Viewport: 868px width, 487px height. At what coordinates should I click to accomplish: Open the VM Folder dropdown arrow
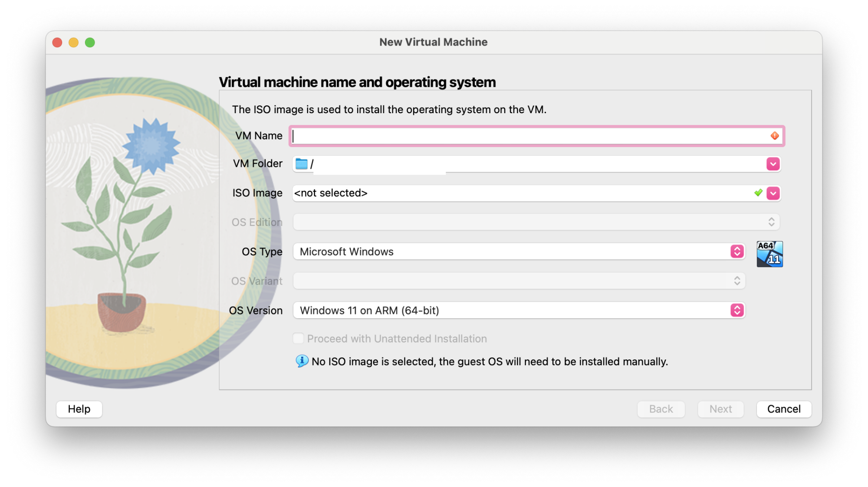coord(773,164)
